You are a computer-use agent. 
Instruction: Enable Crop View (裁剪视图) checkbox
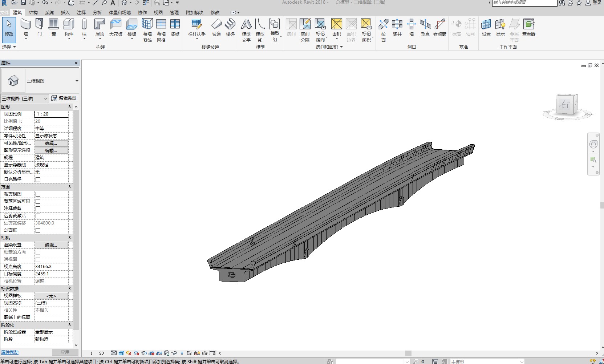point(38,194)
